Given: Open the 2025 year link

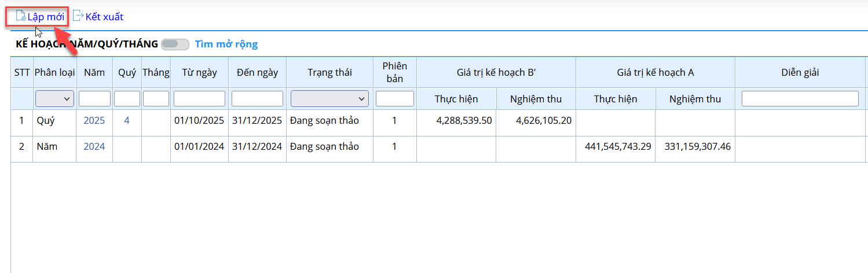Looking at the screenshot, I should (94, 121).
